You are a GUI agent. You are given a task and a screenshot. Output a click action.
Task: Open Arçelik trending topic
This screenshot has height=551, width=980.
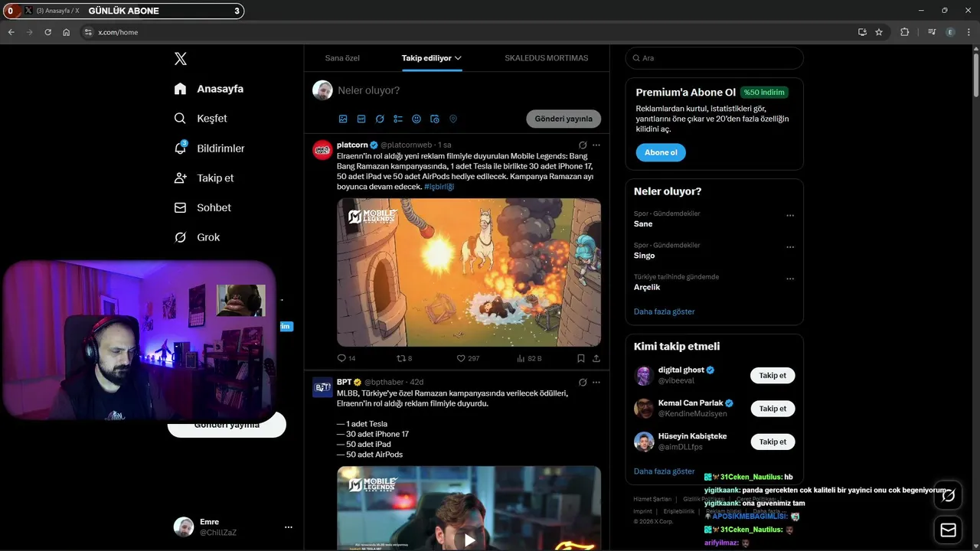(647, 288)
